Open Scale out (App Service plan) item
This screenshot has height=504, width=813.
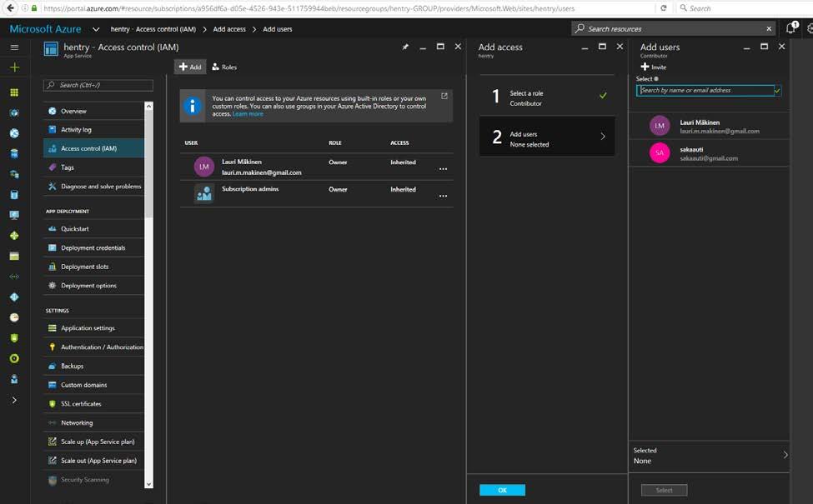pyautogui.click(x=94, y=461)
